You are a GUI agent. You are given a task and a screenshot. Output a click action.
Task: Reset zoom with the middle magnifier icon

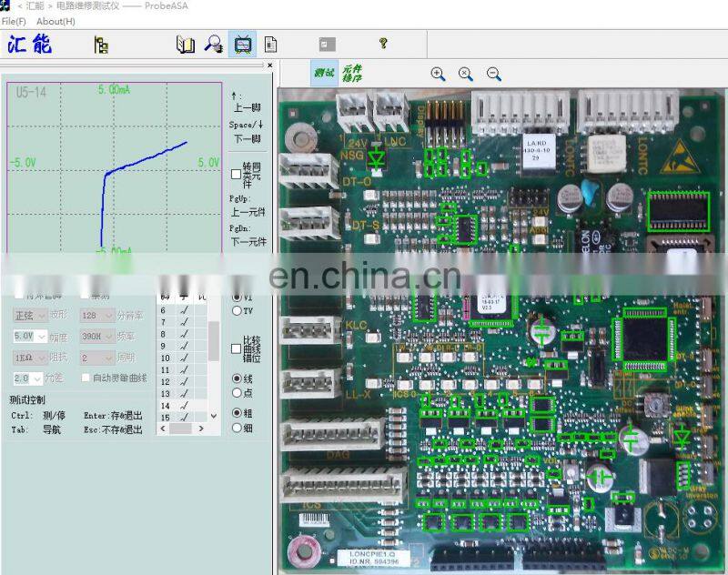pyautogui.click(x=467, y=75)
